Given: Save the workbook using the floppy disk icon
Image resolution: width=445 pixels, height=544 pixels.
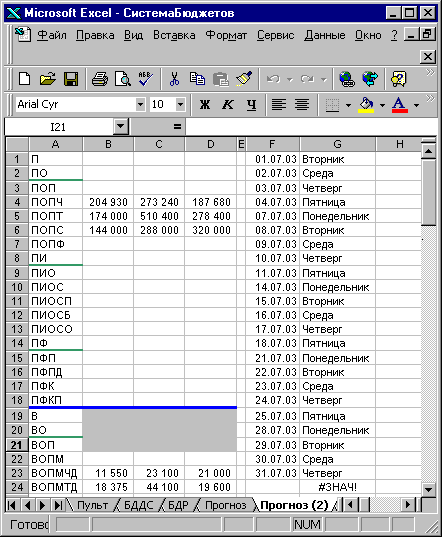Looking at the screenshot, I should 71,79.
